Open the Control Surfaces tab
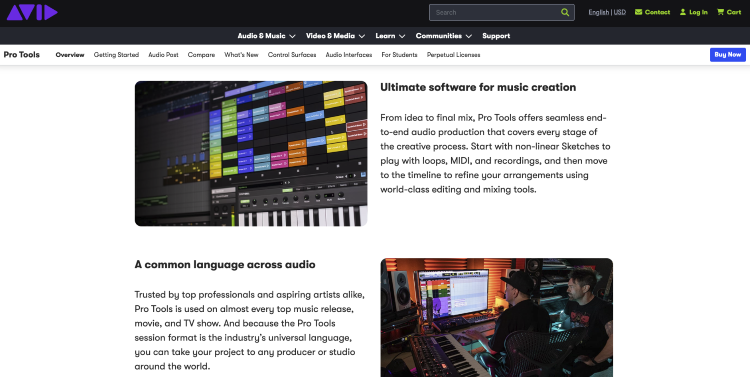Image resolution: width=750 pixels, height=377 pixels. coord(292,55)
